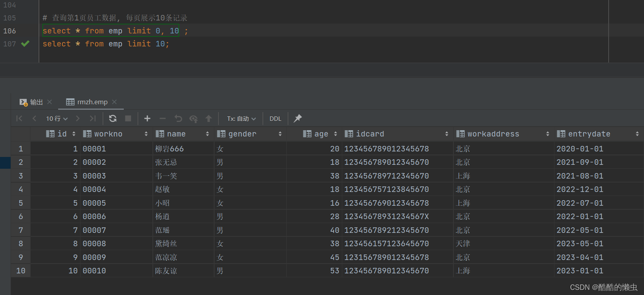Sort by id column arrows
The height and width of the screenshot is (295, 644).
pos(74,134)
